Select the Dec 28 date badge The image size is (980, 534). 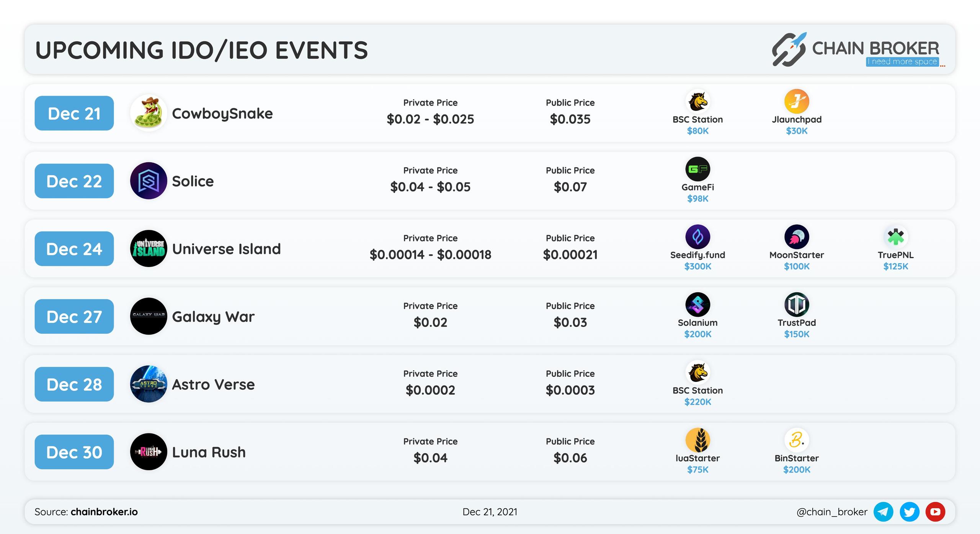coord(74,384)
